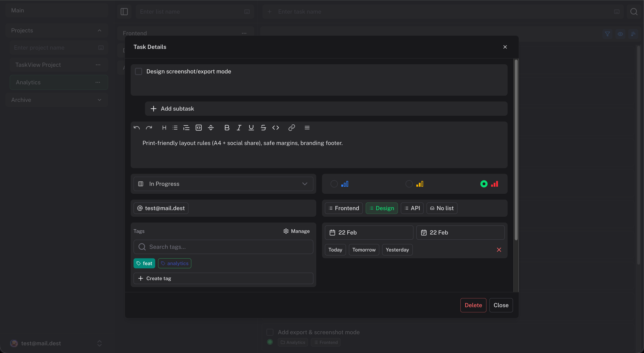The width and height of the screenshot is (644, 353).
Task: Click inside the Search tags field
Action: tap(223, 247)
